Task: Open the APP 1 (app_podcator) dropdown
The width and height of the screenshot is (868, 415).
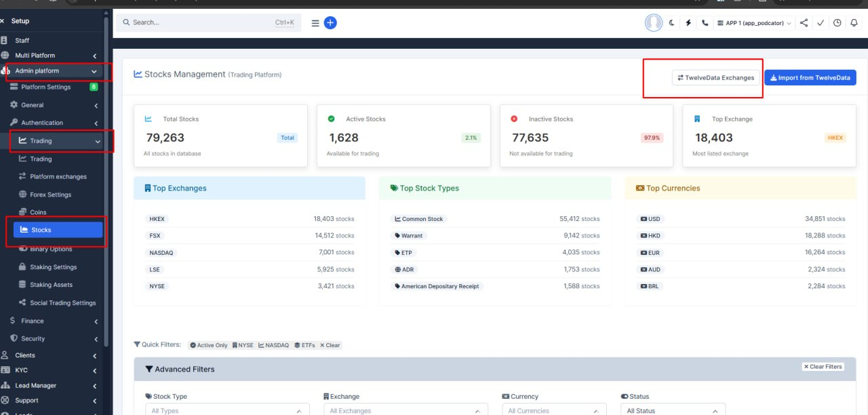Action: (754, 23)
